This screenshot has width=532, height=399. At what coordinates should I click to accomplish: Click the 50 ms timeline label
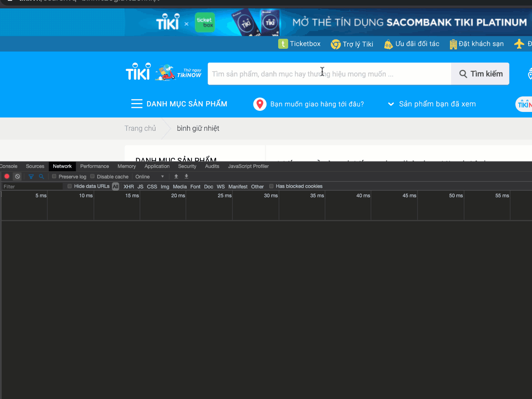(x=456, y=195)
